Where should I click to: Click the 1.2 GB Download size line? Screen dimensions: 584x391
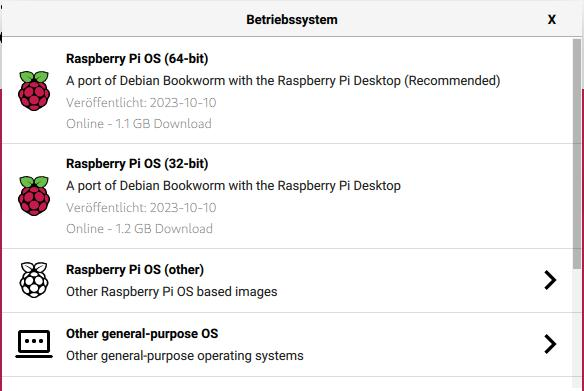pyautogui.click(x=139, y=229)
